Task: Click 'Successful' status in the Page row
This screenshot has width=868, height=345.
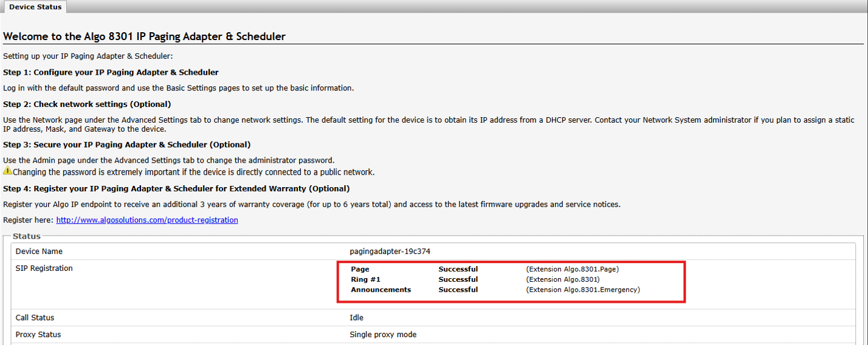Action: click(458, 269)
